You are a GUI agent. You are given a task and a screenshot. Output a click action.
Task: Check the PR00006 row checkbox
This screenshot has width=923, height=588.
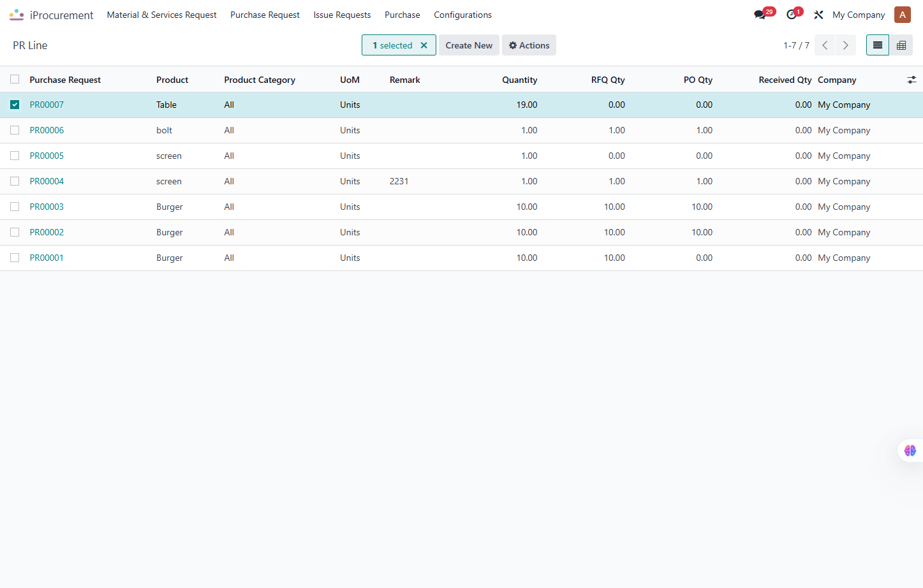click(15, 130)
